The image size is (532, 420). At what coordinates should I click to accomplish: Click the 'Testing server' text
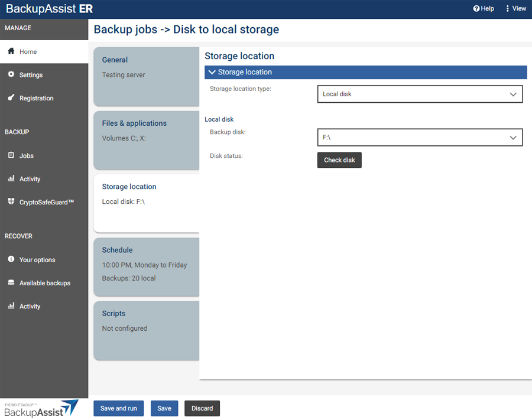click(x=124, y=75)
